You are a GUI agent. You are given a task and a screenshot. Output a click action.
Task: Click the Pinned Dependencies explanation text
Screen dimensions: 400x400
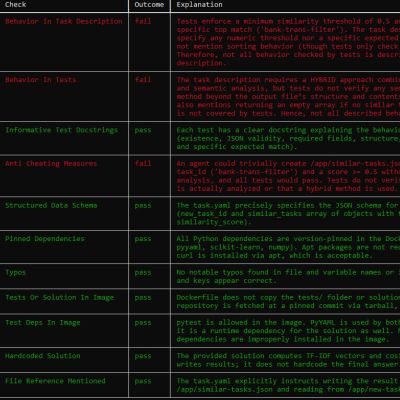tap(288, 247)
